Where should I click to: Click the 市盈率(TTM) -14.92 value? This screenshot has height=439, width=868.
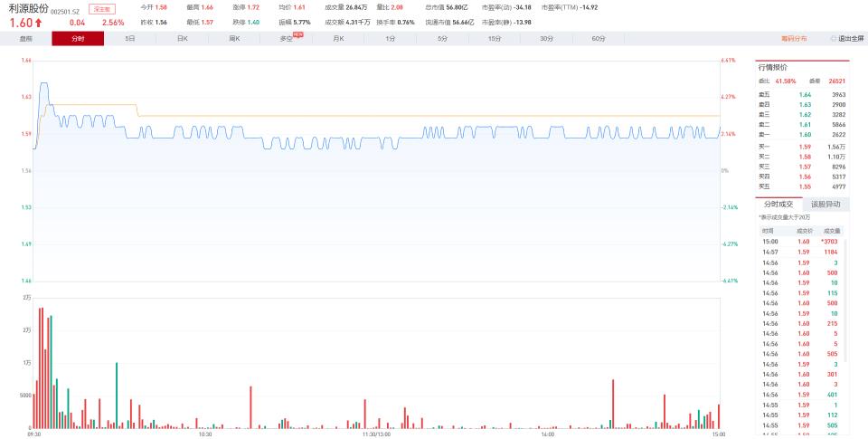[588, 8]
